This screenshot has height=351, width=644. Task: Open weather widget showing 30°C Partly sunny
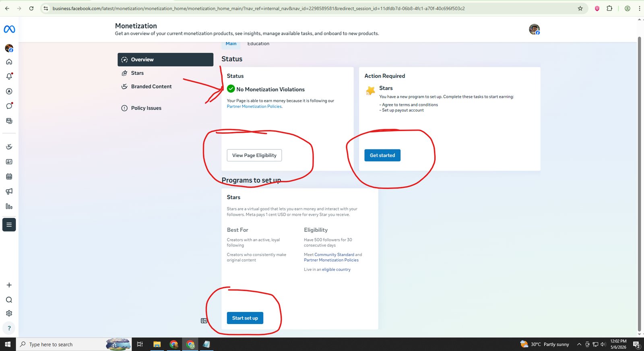[545, 344]
